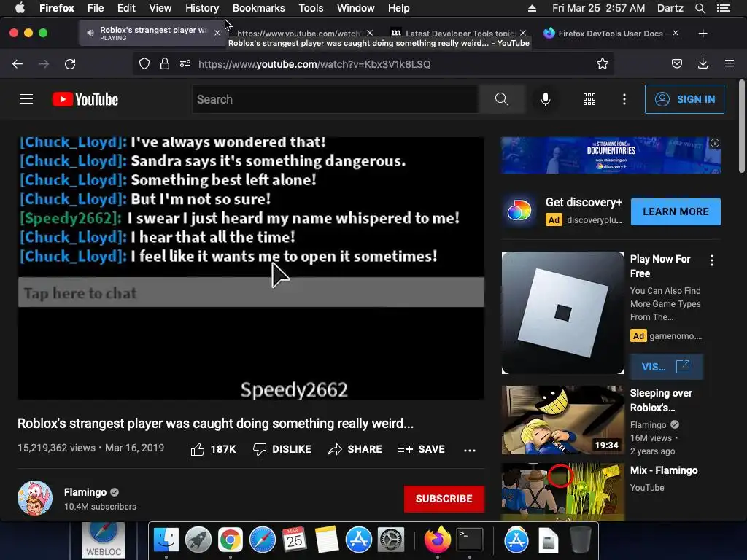Open the tracking protection shield icon
The width and height of the screenshot is (747, 560).
[144, 64]
